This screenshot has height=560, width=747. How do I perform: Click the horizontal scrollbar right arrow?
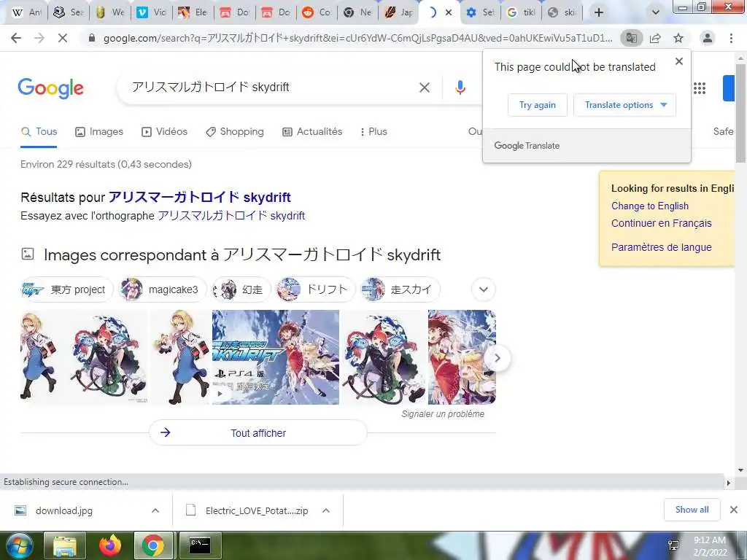729,483
